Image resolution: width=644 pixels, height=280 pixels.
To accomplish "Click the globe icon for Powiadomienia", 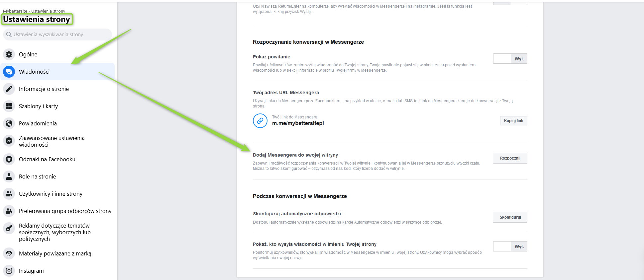I will 9,123.
